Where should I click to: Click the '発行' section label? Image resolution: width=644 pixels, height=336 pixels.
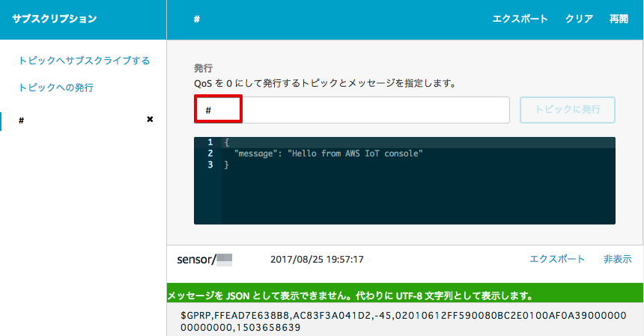tap(203, 68)
